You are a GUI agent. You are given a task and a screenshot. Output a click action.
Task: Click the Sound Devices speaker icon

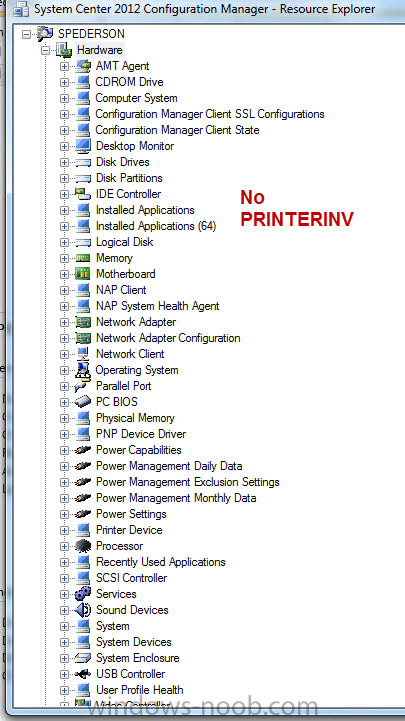[x=83, y=610]
